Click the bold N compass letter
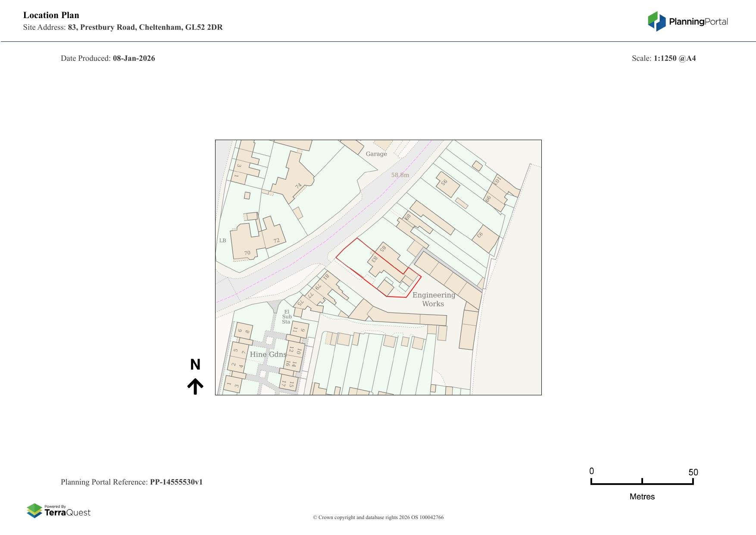The image size is (756, 535). pyautogui.click(x=195, y=365)
